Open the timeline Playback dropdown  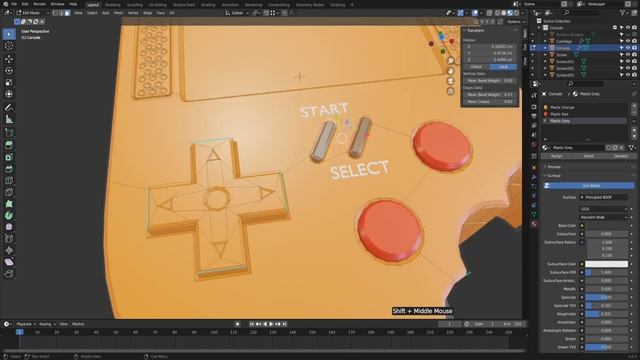26,324
